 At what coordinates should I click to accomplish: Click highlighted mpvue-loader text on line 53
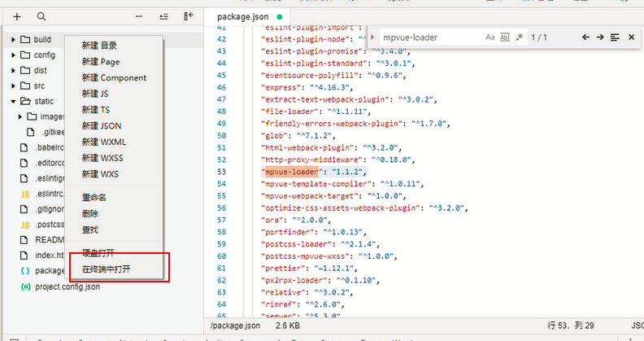[x=292, y=172]
